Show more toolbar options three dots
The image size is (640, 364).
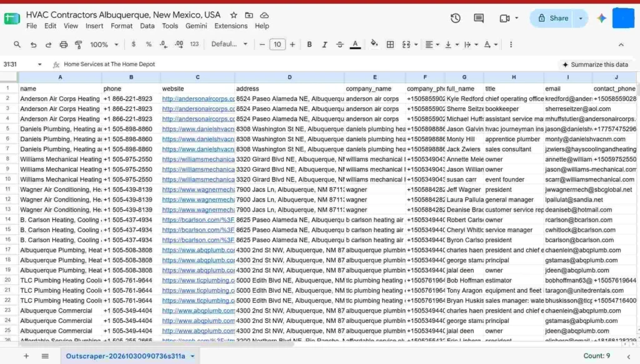[511, 44]
